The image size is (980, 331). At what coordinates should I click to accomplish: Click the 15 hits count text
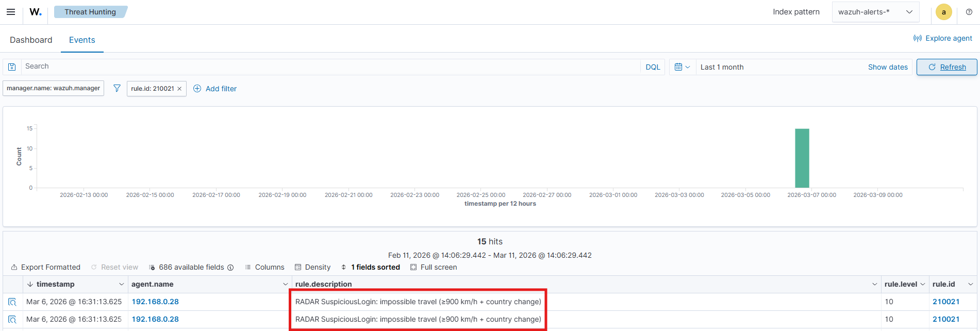coord(490,241)
